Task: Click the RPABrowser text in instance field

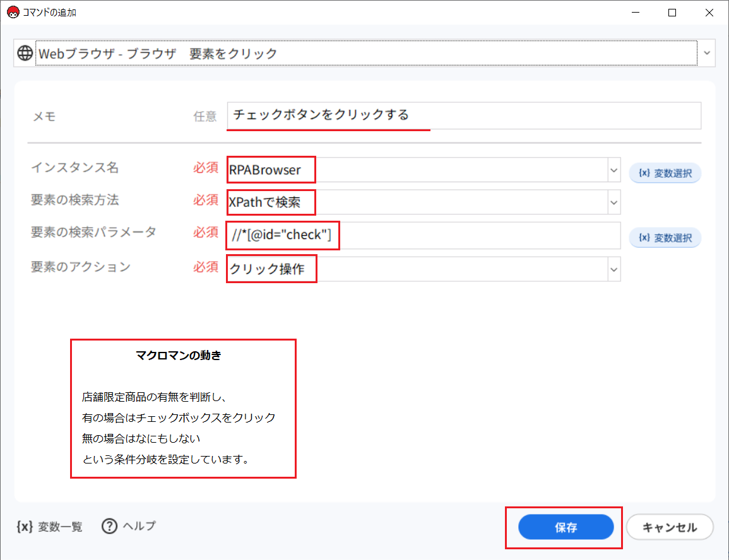Action: [x=266, y=170]
